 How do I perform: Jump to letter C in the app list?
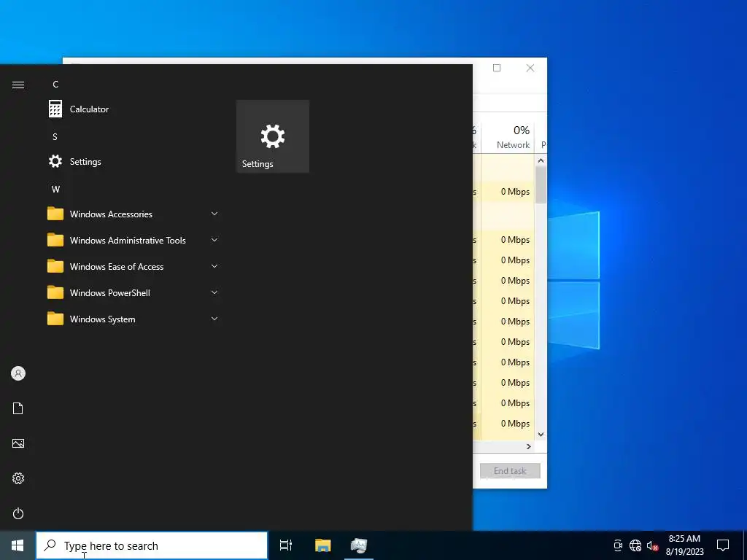pos(55,85)
